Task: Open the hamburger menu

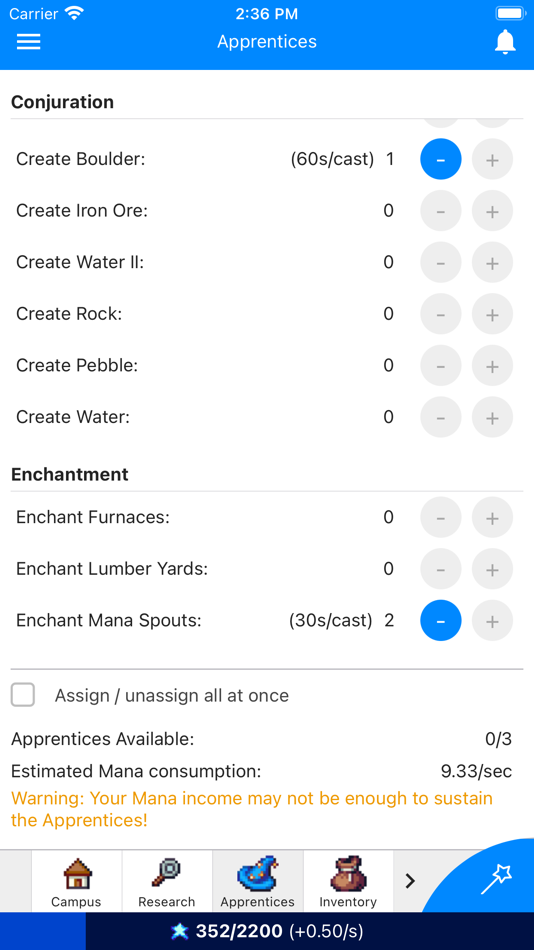Action: point(28,42)
